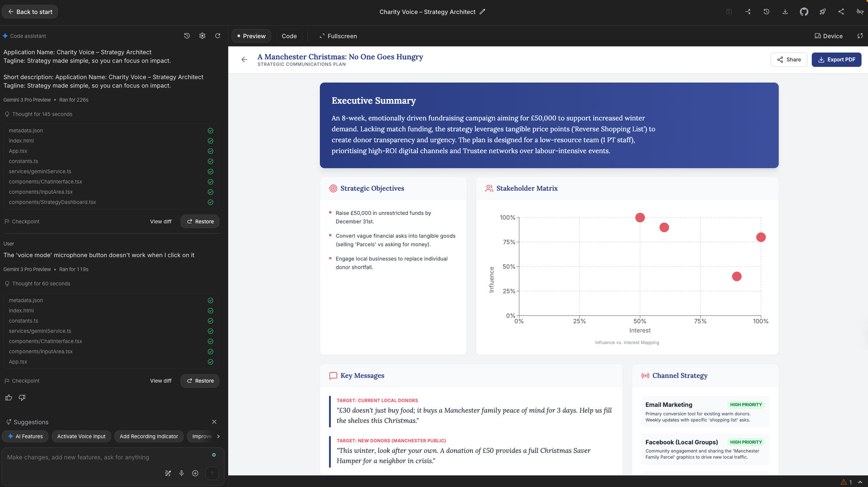Click the GitHub icon in top bar

coord(804,12)
